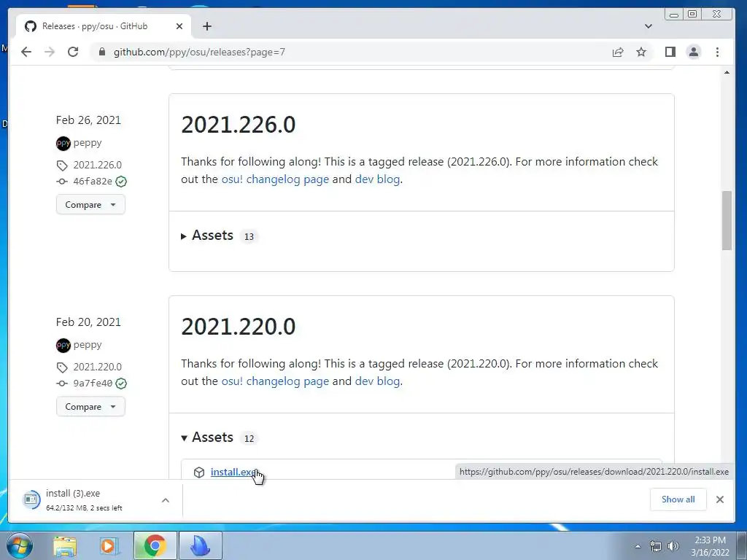Click the address bar URL
The height and width of the screenshot is (560, 747).
(199, 52)
